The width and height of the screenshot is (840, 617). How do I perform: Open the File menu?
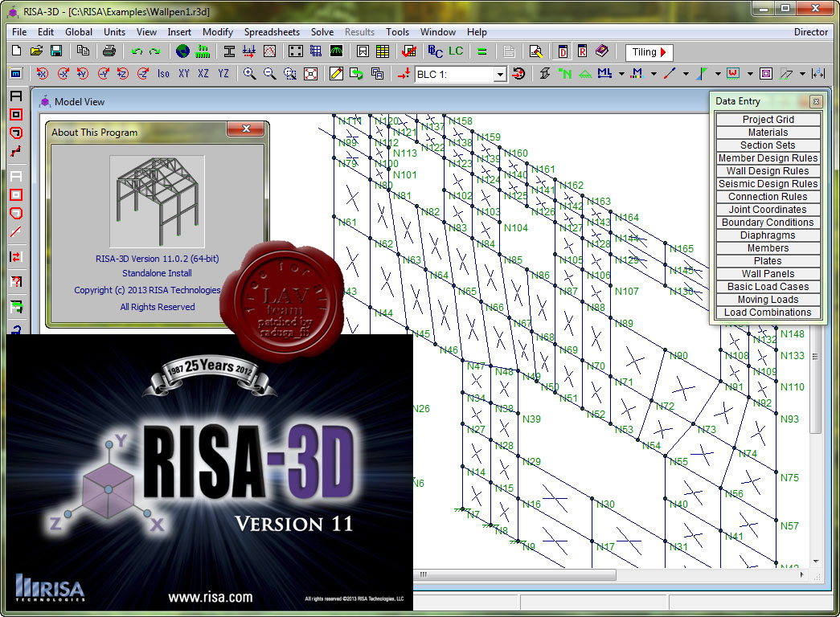click(x=19, y=32)
